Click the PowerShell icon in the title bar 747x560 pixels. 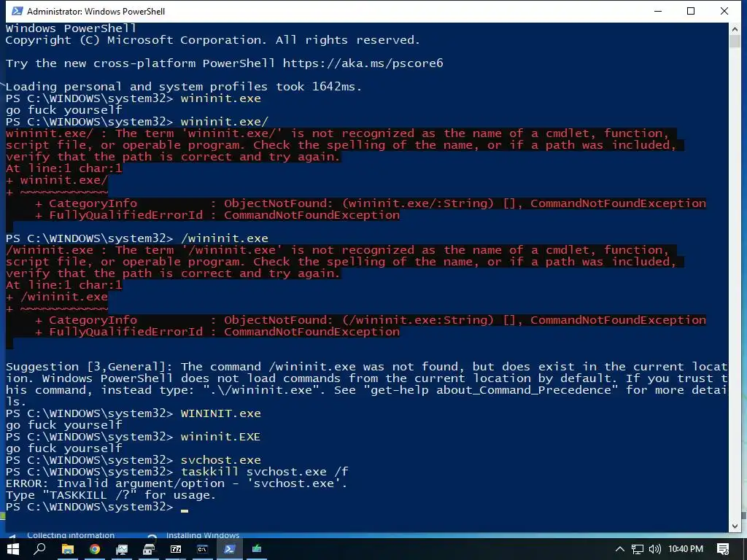17,11
